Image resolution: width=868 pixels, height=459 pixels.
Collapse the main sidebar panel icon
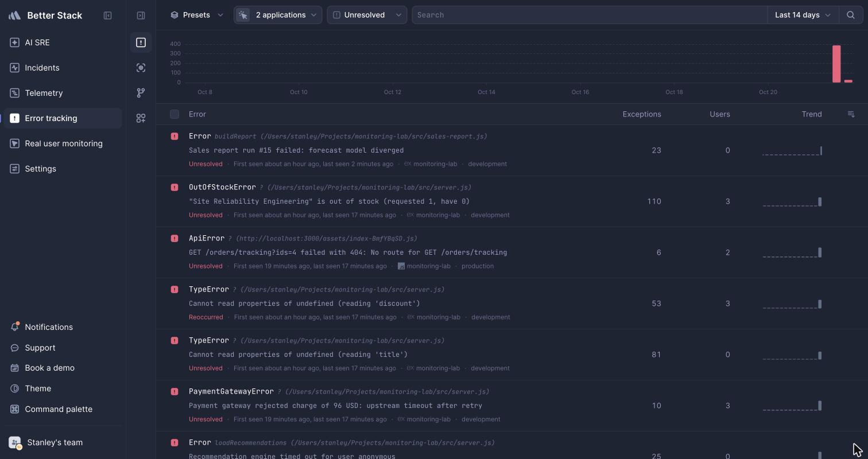[x=107, y=15]
